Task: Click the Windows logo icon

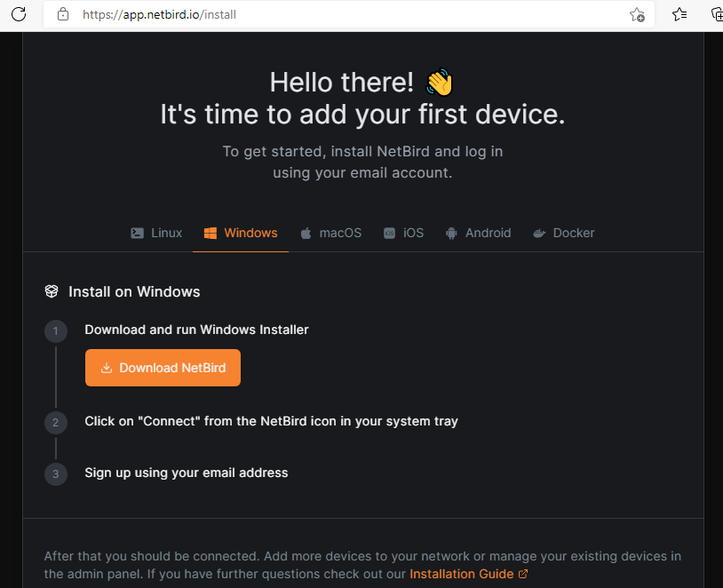Action: point(211,233)
